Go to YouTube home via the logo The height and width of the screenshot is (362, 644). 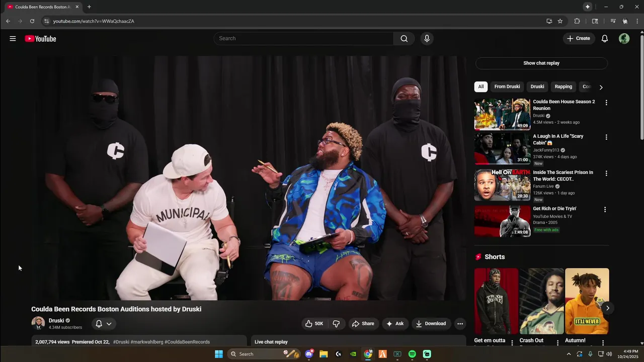(40, 39)
